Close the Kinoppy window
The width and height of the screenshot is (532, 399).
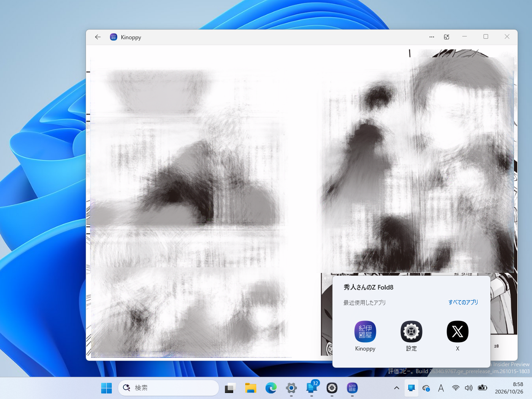click(x=507, y=36)
